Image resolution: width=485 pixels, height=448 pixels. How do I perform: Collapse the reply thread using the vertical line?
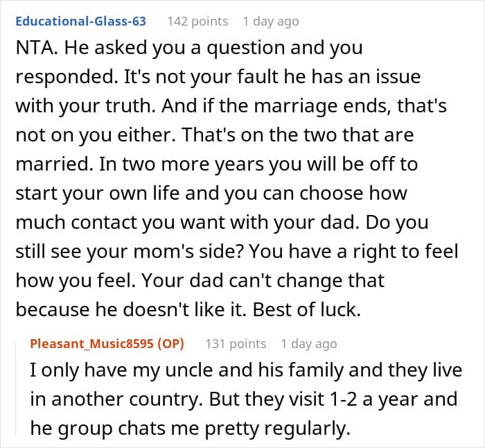click(16, 387)
